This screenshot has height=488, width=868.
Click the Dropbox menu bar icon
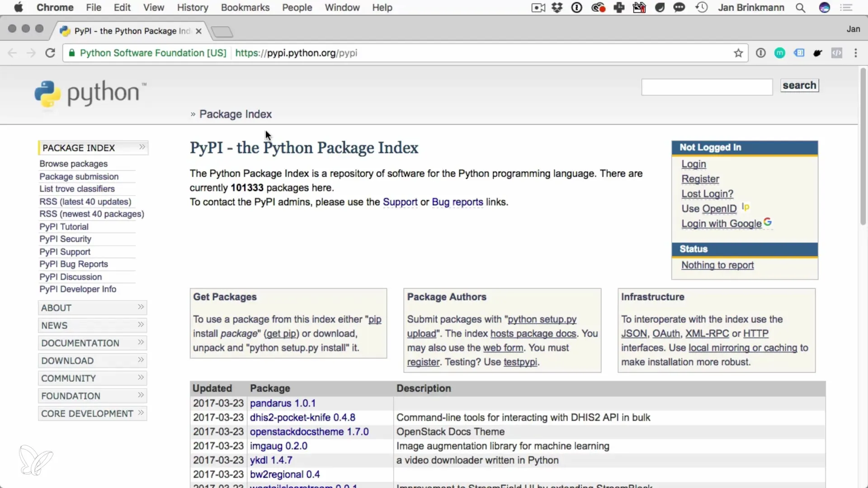pos(557,8)
